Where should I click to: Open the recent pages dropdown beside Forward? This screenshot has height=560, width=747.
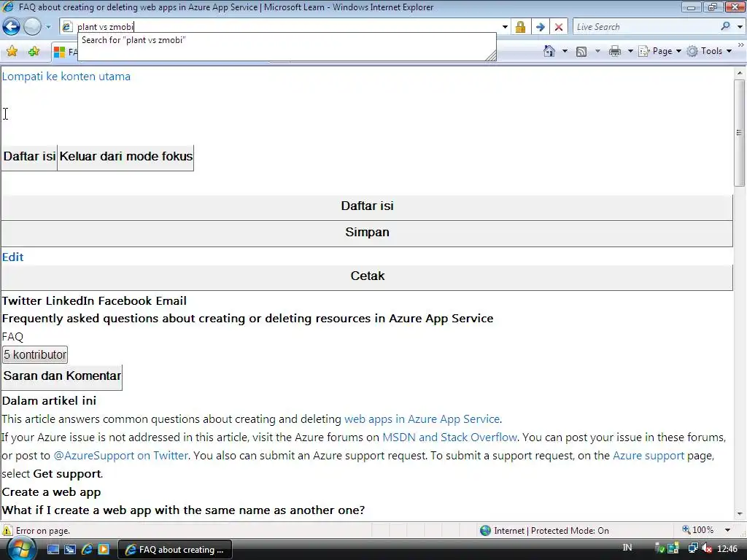point(48,27)
